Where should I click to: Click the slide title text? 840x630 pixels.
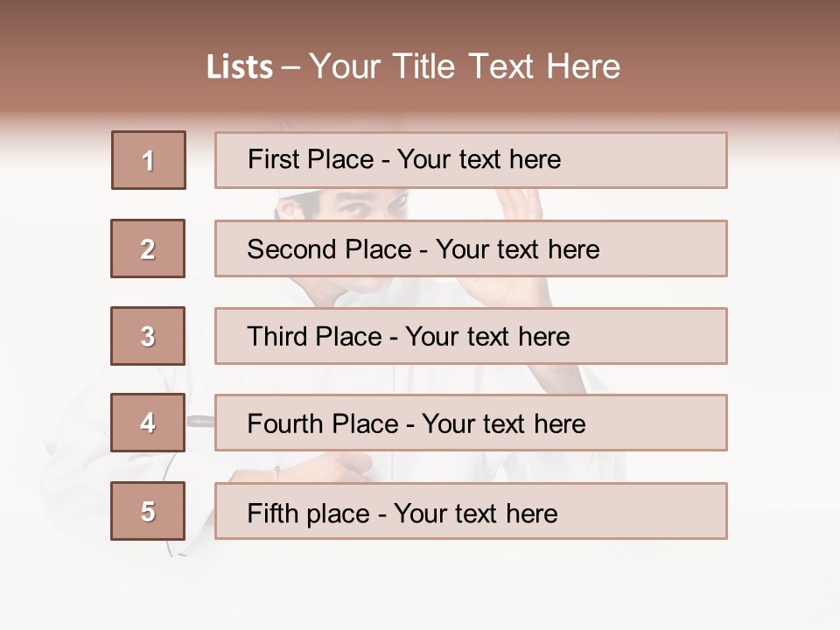[413, 66]
